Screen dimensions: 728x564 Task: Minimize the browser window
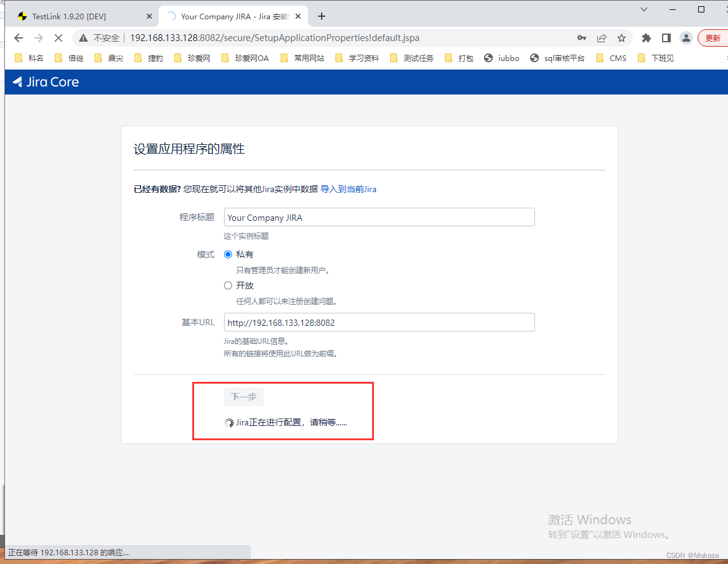coord(672,9)
